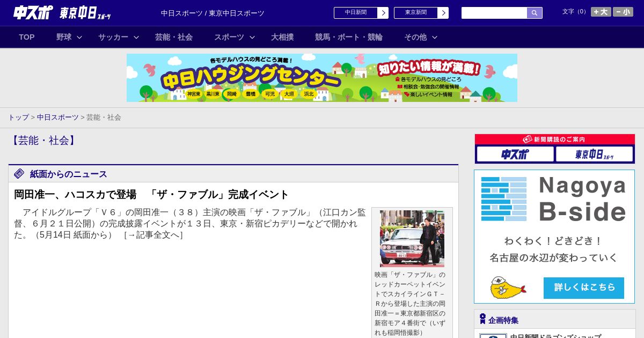Open the 東京新聞 link button
Screen dimensions: 644x338
pyautogui.click(x=416, y=13)
